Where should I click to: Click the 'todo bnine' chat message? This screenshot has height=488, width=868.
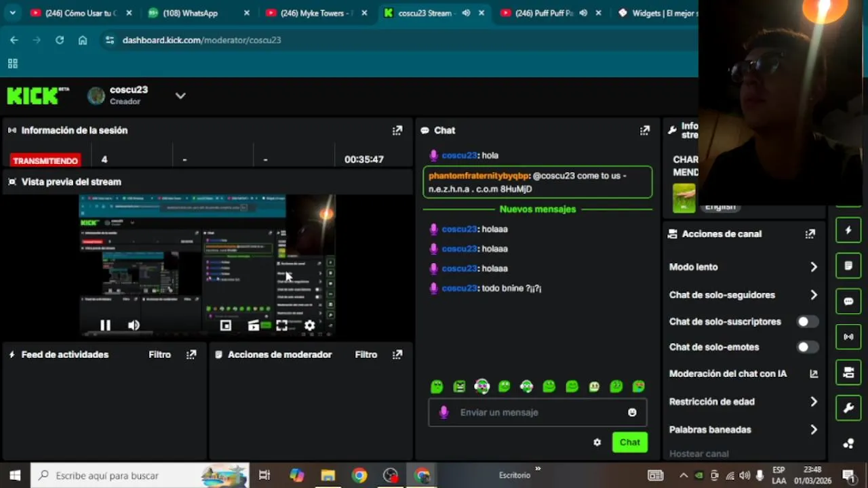point(511,288)
